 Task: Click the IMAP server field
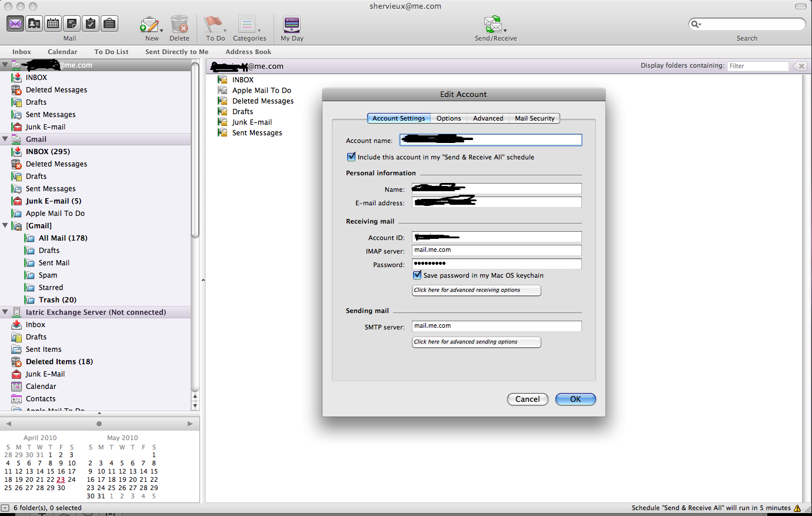pyautogui.click(x=497, y=251)
